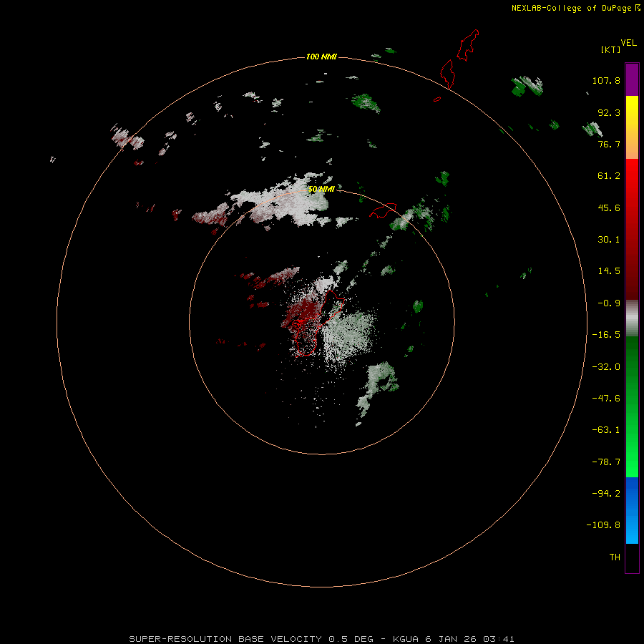The width and height of the screenshot is (644, 644).
Task: Click the 45.6 velocity legend value
Action: tap(609, 208)
